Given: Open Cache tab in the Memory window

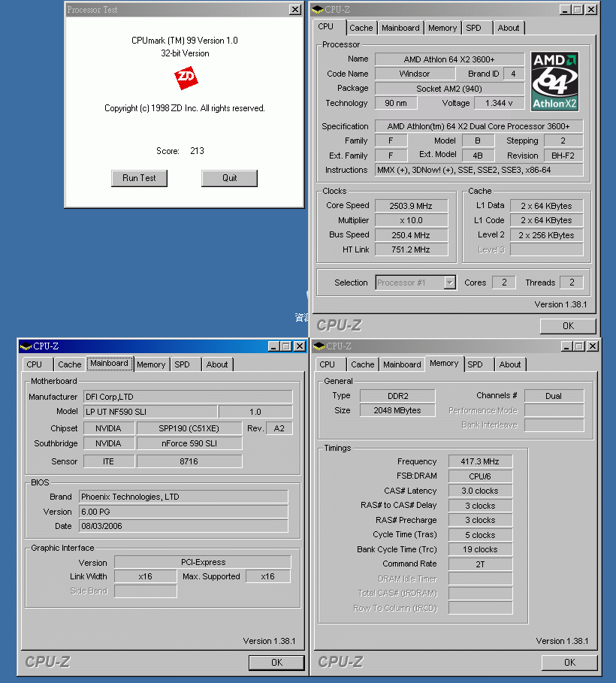Looking at the screenshot, I should pos(362,364).
